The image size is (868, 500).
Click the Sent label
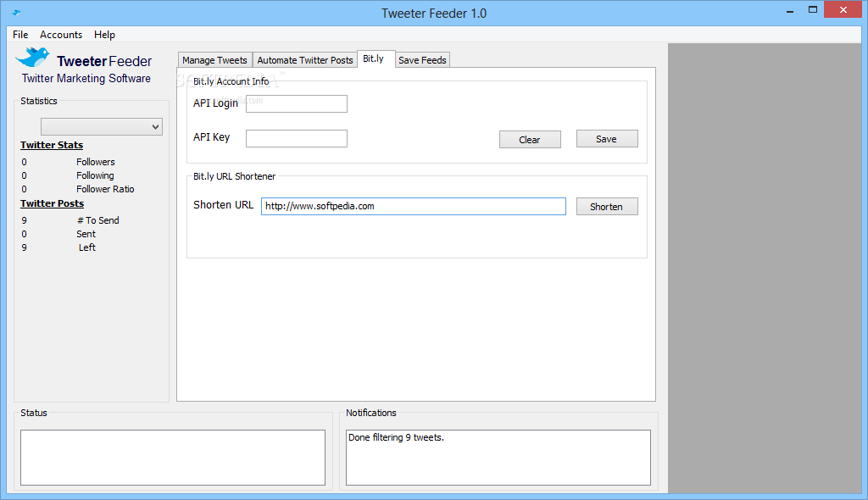[86, 234]
